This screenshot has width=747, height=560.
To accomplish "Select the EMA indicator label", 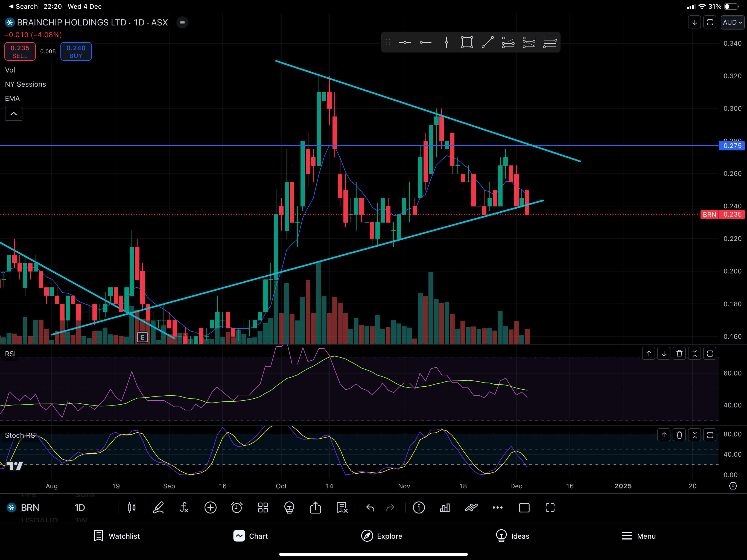I will click(12, 98).
